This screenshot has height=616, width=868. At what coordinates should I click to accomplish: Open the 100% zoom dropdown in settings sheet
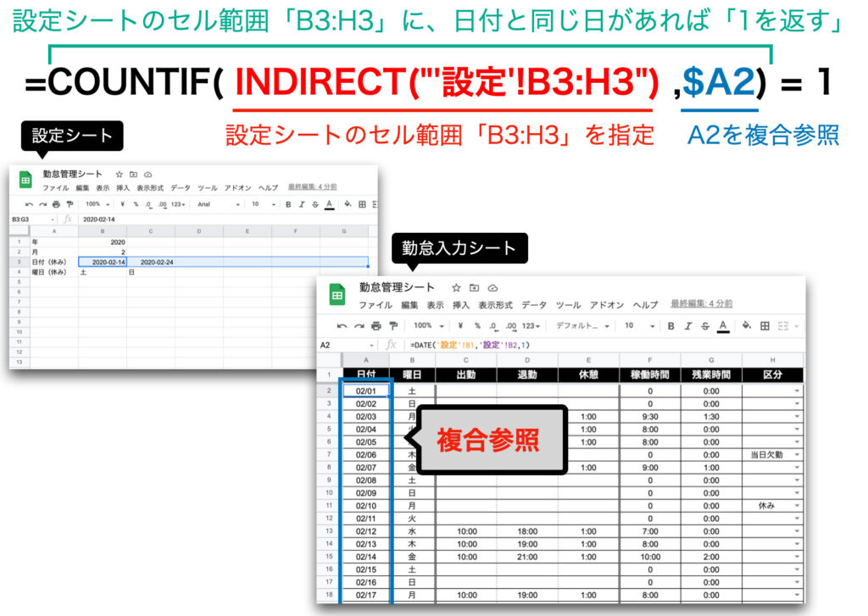point(97,205)
